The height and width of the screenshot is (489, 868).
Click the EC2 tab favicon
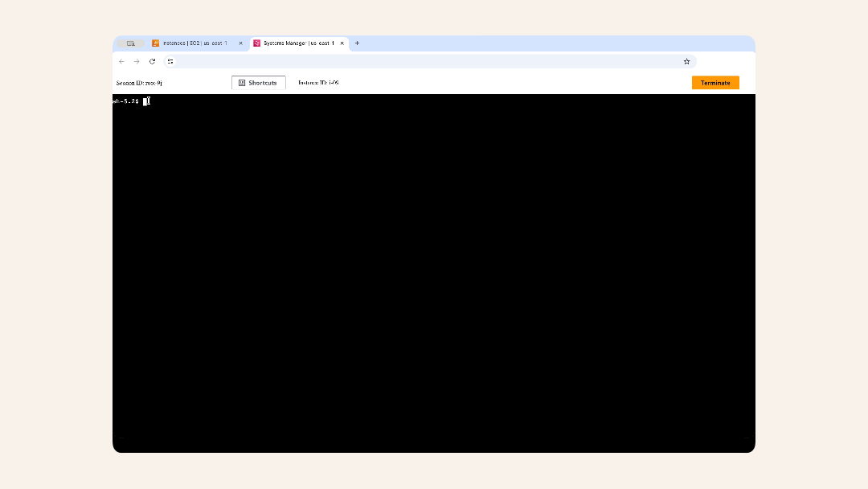(x=157, y=43)
